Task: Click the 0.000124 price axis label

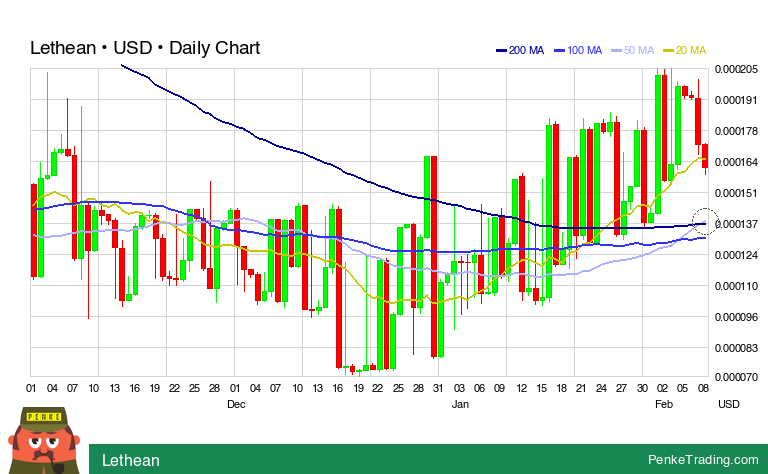Action: click(x=736, y=255)
